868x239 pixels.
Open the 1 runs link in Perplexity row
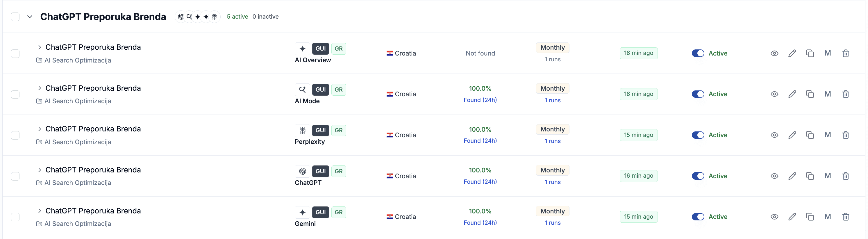point(553,141)
